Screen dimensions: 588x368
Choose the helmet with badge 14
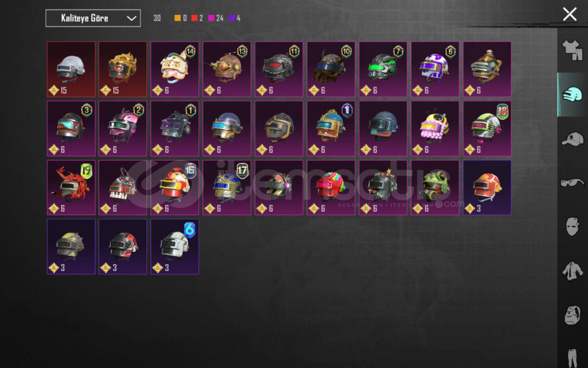175,69
